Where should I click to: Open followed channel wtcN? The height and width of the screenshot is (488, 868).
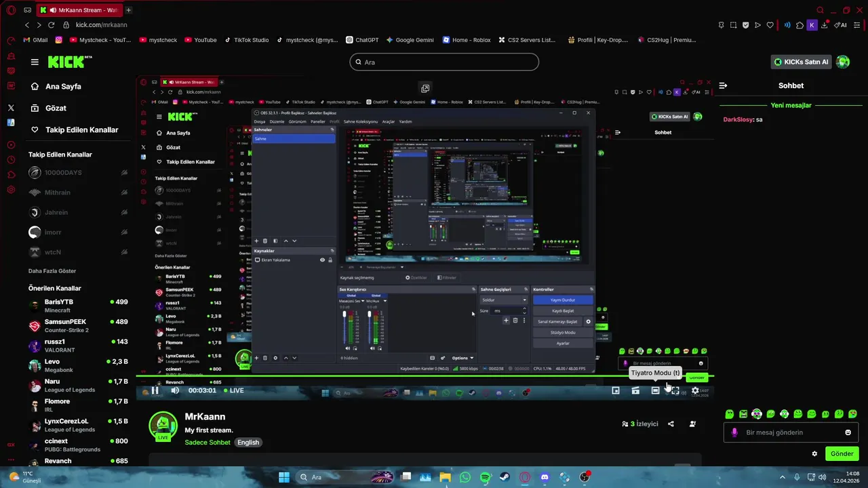pyautogui.click(x=78, y=252)
